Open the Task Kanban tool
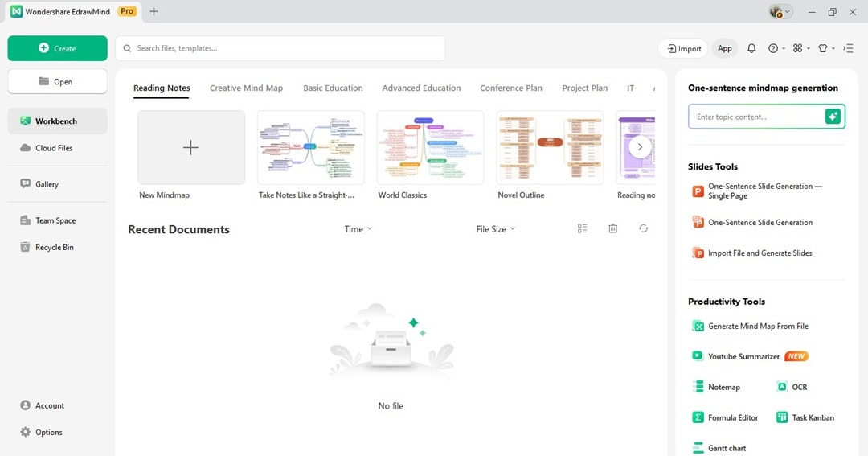The width and height of the screenshot is (868, 456). coord(805,417)
